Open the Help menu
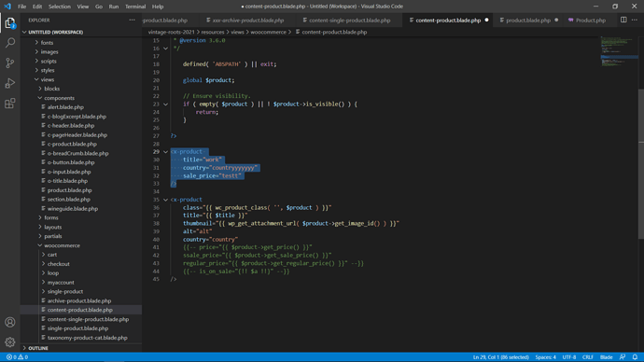 158,7
